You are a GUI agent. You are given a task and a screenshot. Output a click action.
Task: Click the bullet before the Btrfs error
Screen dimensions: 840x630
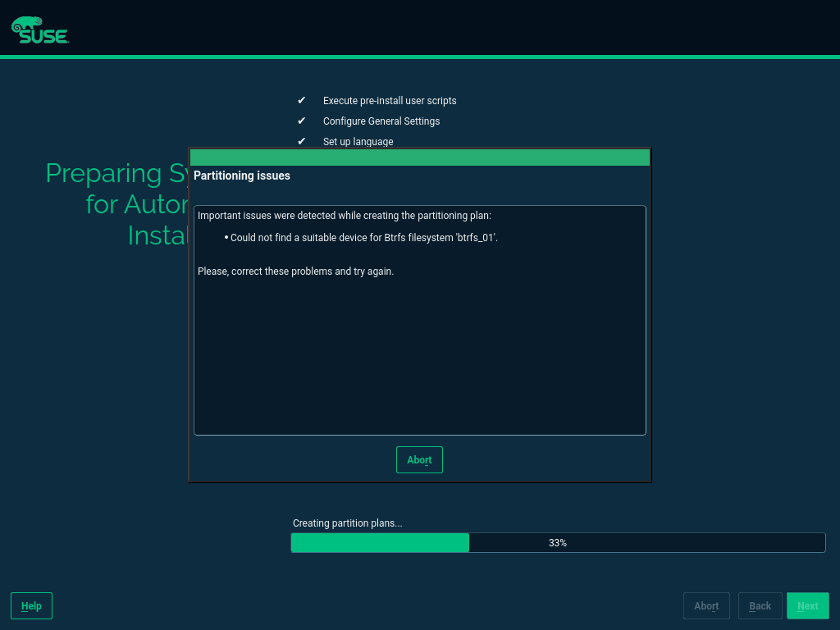click(226, 237)
